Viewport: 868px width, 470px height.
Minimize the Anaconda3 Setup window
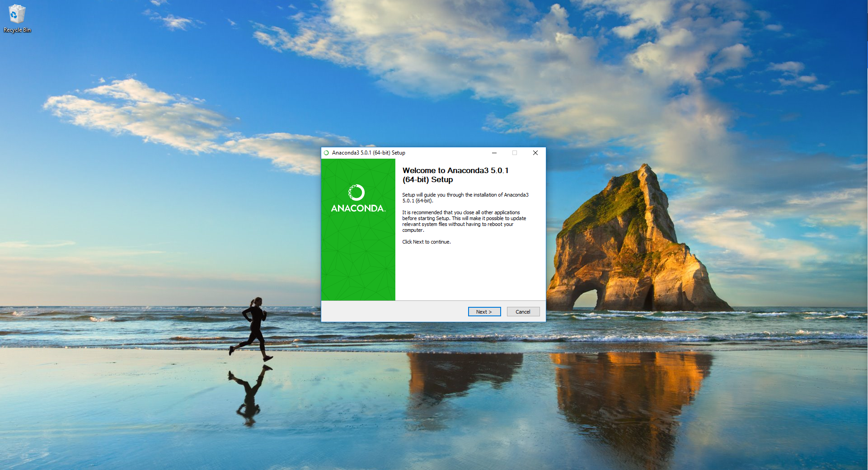[x=494, y=153]
